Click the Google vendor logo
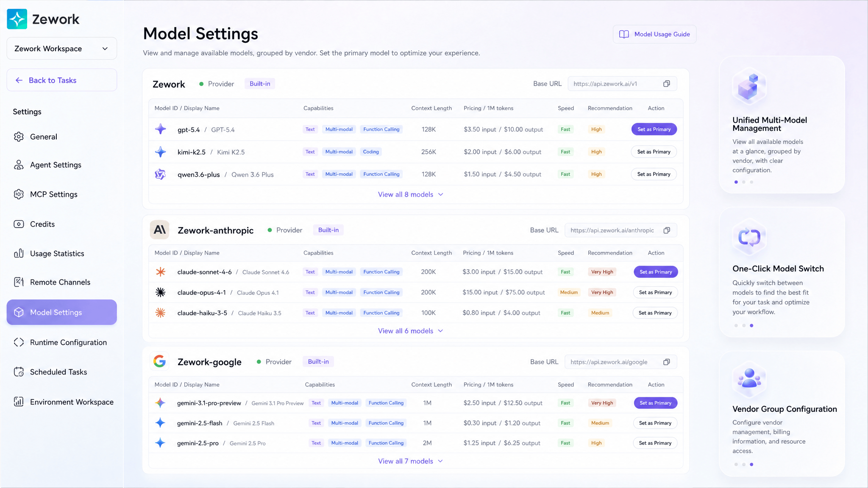This screenshot has width=868, height=488. point(160,361)
